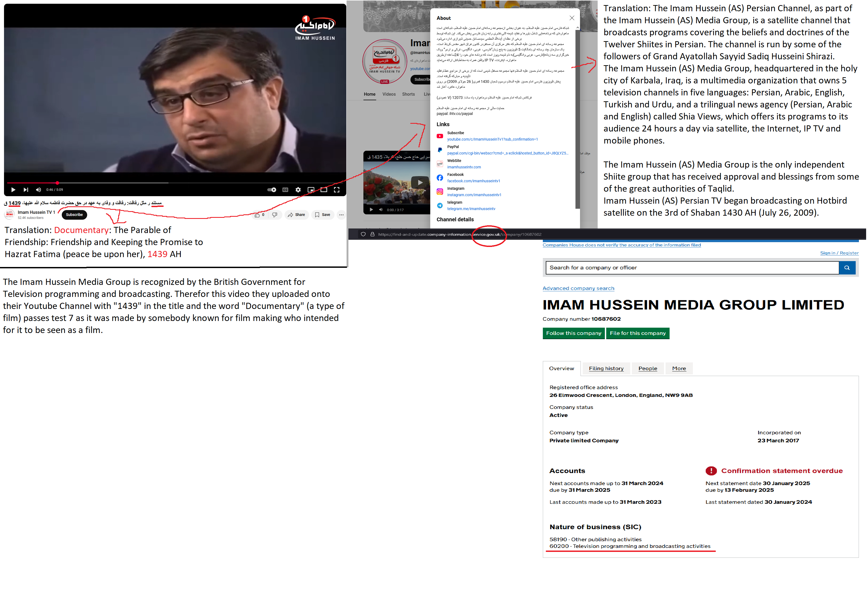Turn on closed captions (CC) button
The width and height of the screenshot is (868, 604).
[285, 190]
